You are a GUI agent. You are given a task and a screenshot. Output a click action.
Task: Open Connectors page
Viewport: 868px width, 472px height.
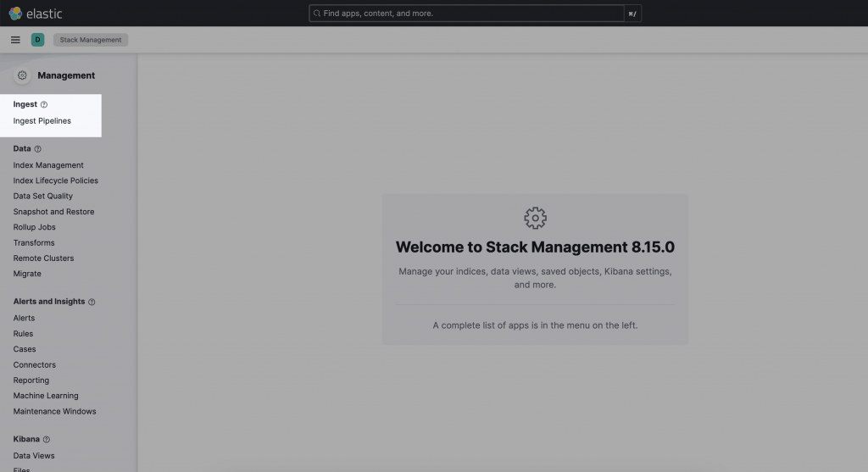pyautogui.click(x=34, y=364)
